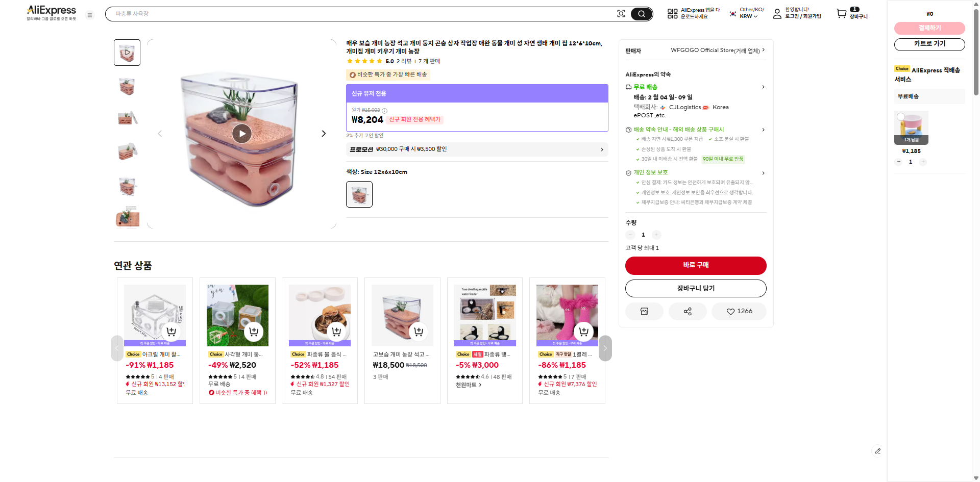Add to wishlist with heart 1266 button

(x=739, y=311)
